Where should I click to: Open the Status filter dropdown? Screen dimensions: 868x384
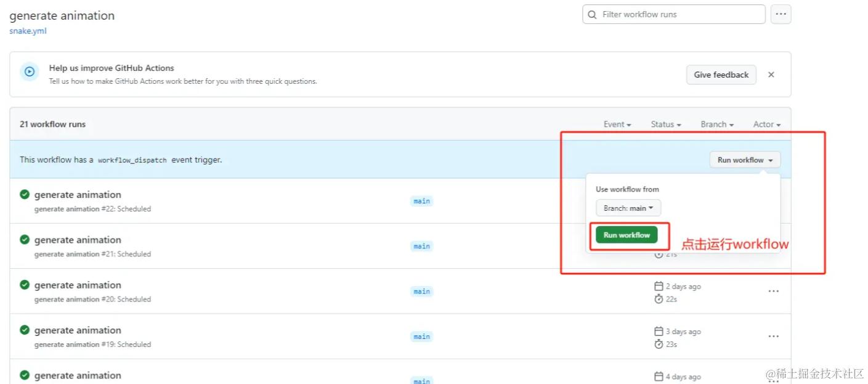(x=666, y=124)
